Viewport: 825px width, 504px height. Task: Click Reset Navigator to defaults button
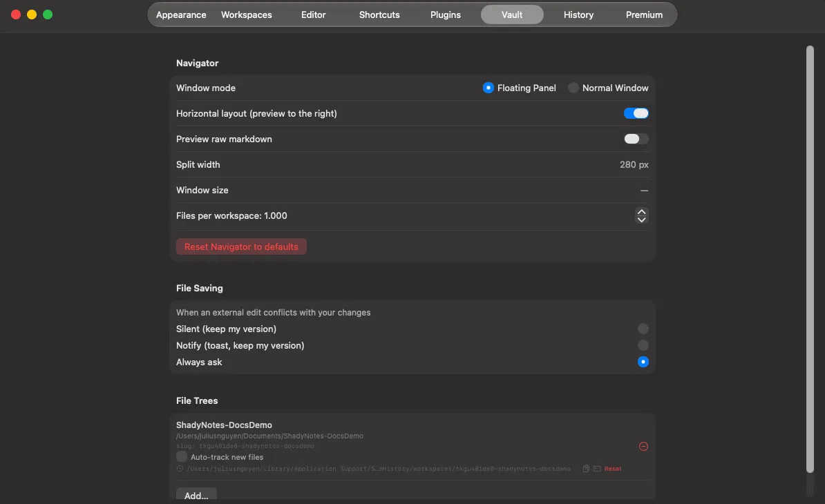coord(241,246)
